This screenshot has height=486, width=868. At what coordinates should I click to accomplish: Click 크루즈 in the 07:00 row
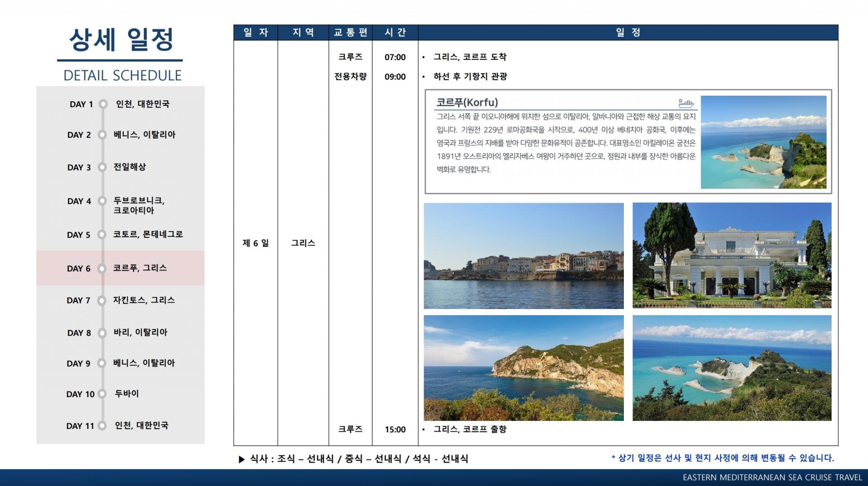[350, 57]
